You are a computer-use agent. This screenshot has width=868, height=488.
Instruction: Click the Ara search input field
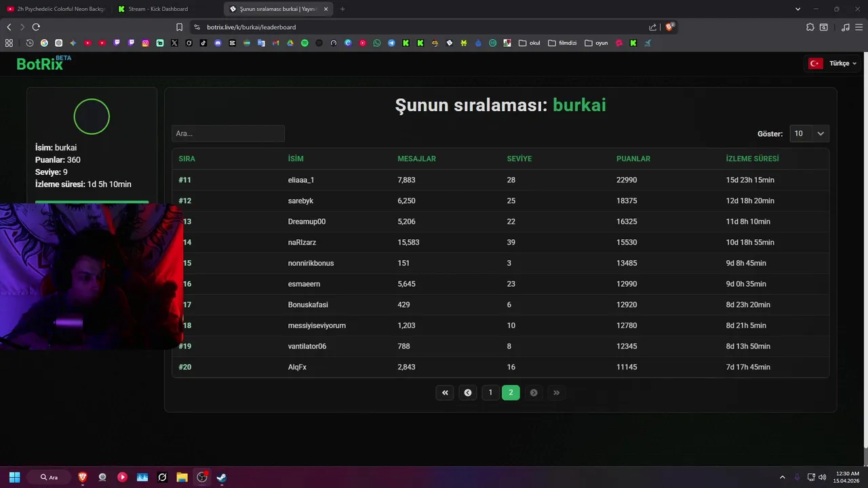pyautogui.click(x=228, y=134)
